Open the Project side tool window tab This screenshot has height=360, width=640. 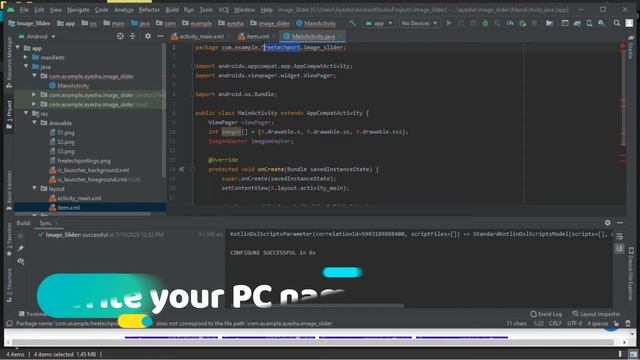pos(9,116)
